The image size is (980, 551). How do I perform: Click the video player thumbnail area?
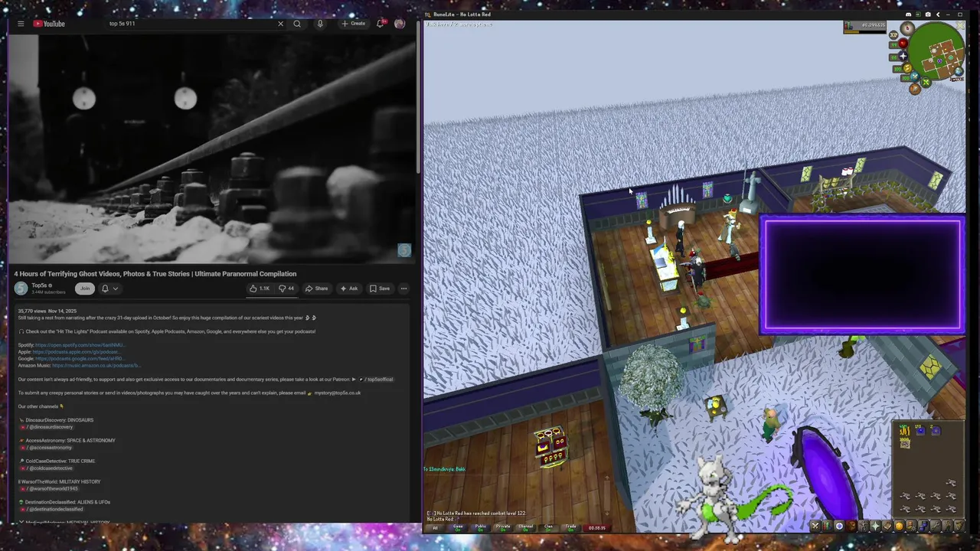coord(212,148)
